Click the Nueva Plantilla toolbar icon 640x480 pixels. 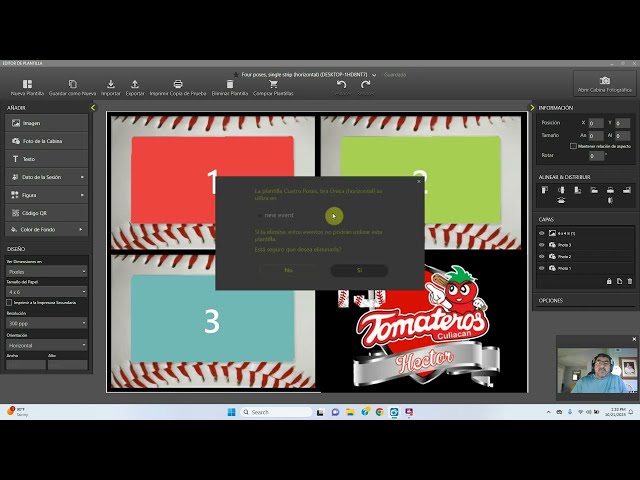[x=27, y=84]
